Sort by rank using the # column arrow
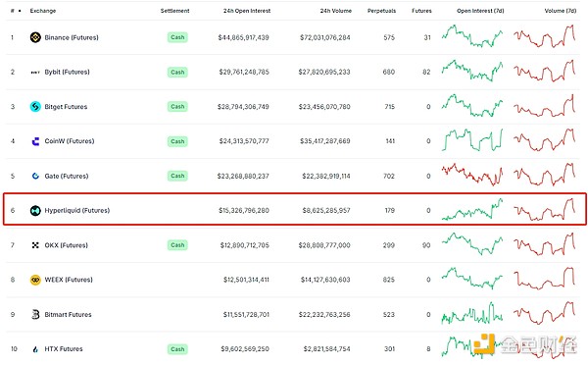This screenshot has height=365, width=588. click(x=20, y=11)
